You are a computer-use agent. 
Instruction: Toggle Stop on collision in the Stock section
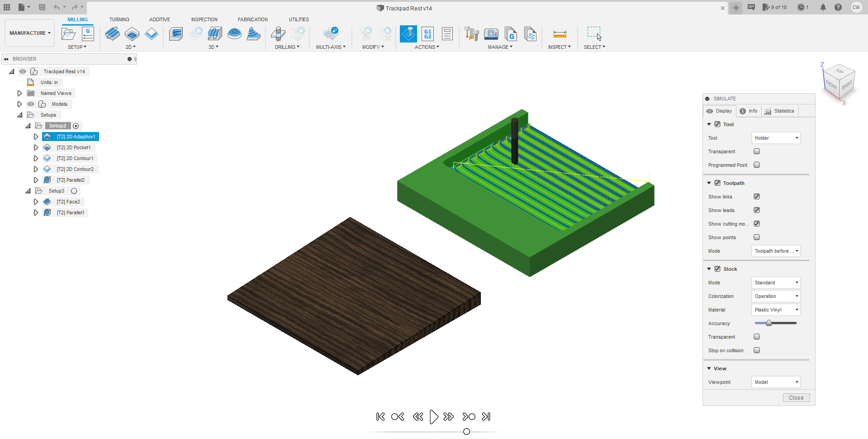[756, 350]
